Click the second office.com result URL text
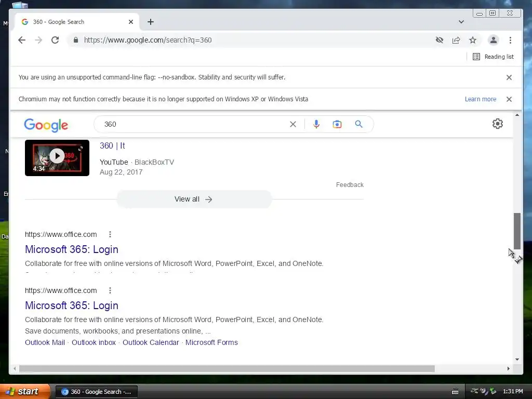This screenshot has height=399, width=532. (61, 290)
